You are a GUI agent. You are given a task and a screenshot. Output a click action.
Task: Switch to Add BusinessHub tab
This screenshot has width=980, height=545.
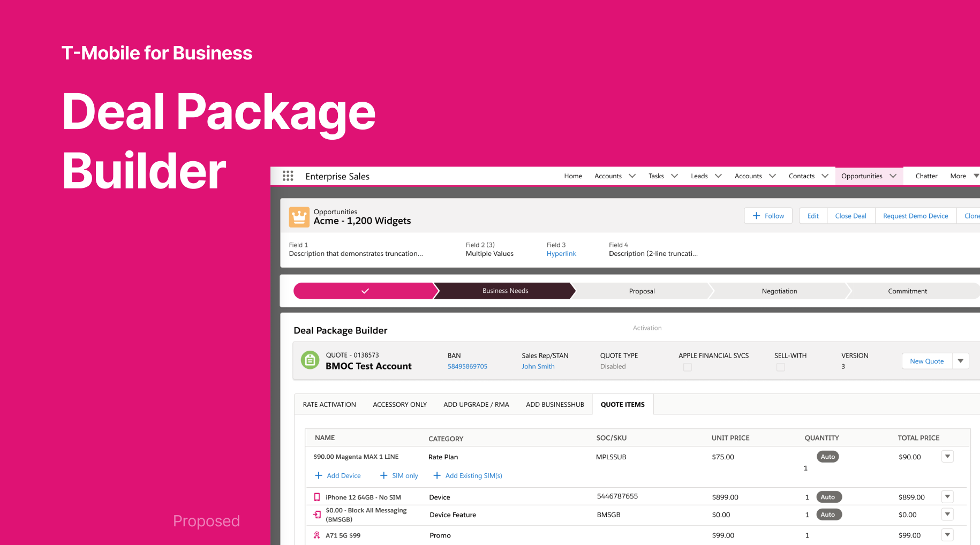click(555, 405)
